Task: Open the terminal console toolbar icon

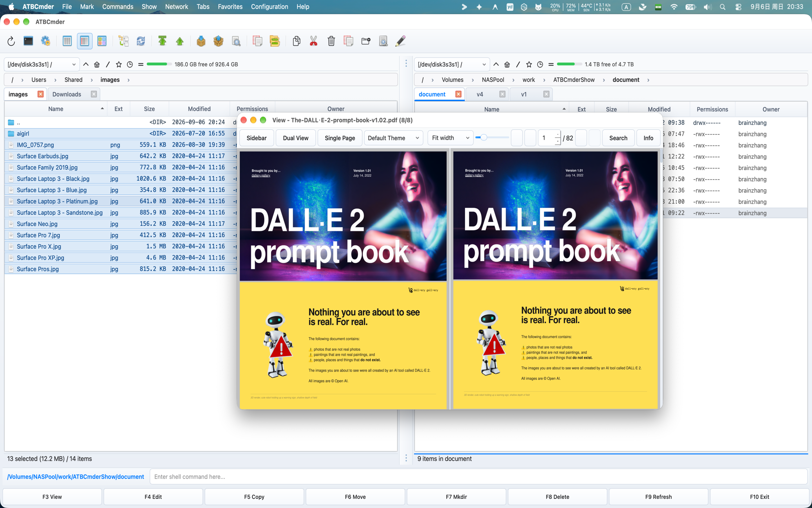Action: click(28, 41)
